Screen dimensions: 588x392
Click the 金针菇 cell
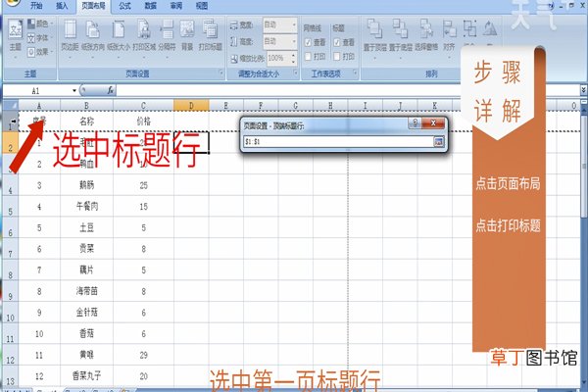click(86, 312)
